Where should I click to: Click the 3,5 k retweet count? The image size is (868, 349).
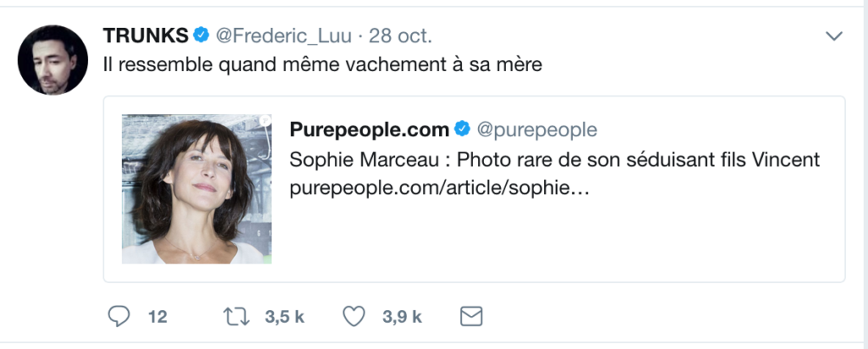(x=284, y=318)
